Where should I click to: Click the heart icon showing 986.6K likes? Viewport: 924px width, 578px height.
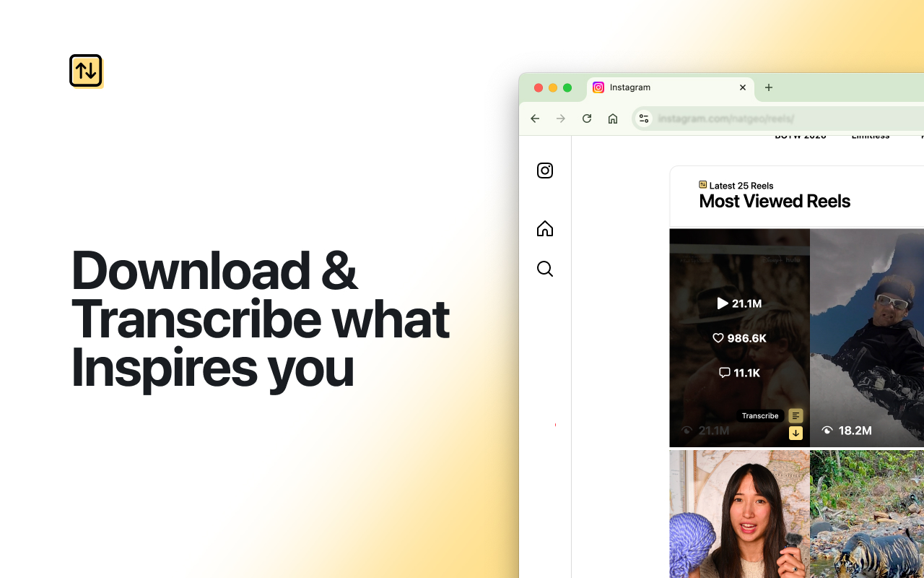718,337
